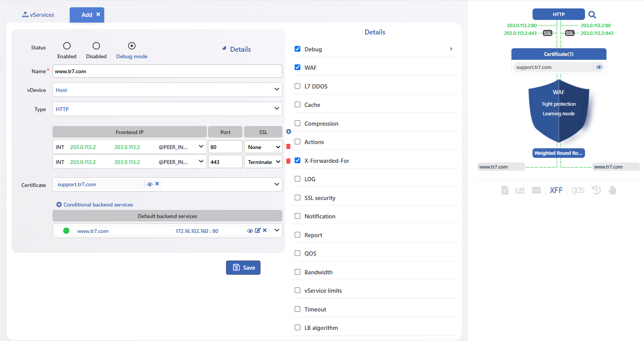Open the SSL None dropdown

264,147
